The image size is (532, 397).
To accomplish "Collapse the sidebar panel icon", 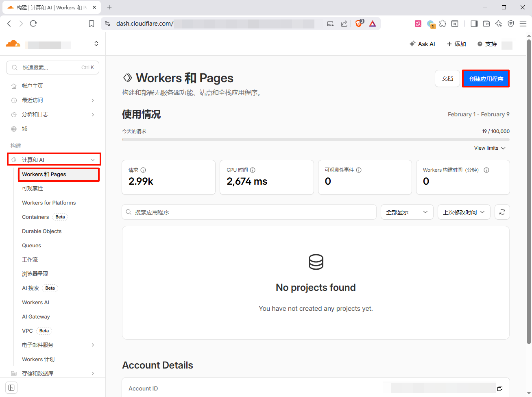I will point(11,388).
